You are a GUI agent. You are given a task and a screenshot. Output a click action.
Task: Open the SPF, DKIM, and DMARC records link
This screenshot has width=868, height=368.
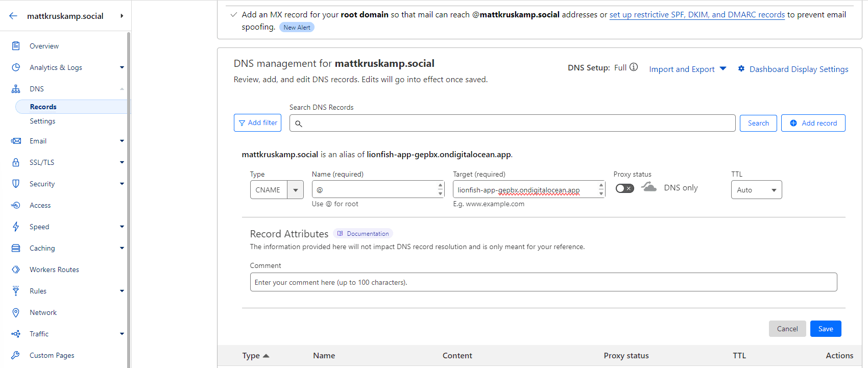click(697, 15)
